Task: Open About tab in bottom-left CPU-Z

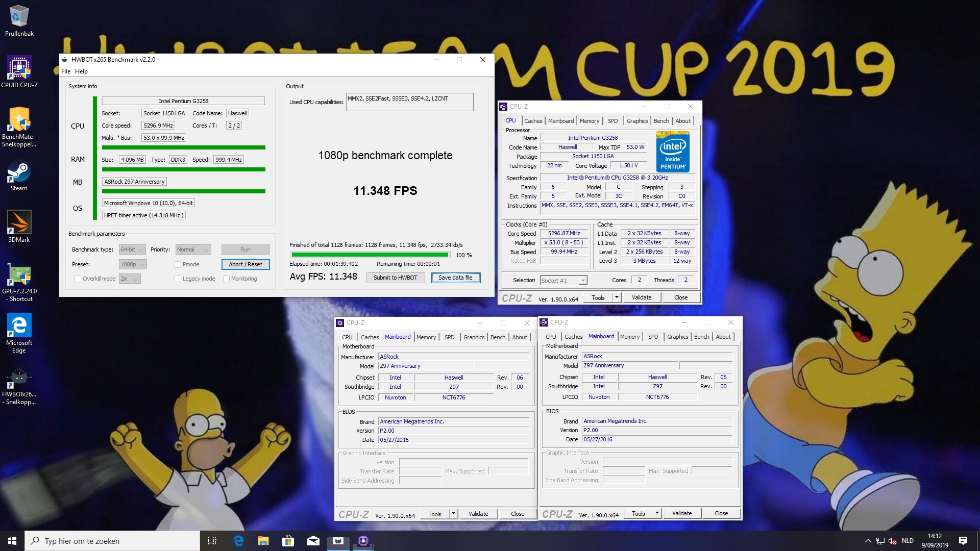Action: (520, 337)
